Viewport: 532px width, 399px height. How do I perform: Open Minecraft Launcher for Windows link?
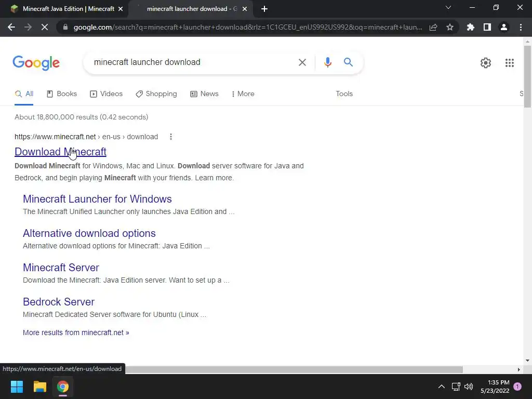tap(97, 199)
